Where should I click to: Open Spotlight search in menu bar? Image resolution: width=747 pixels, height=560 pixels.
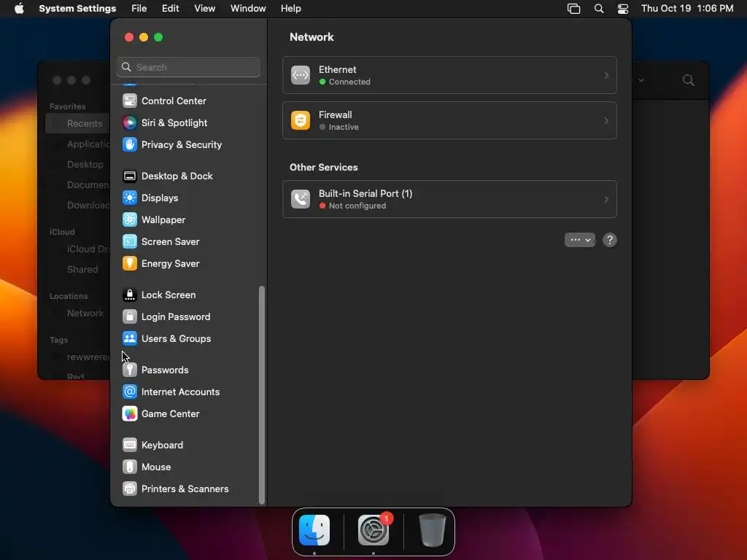pos(599,9)
